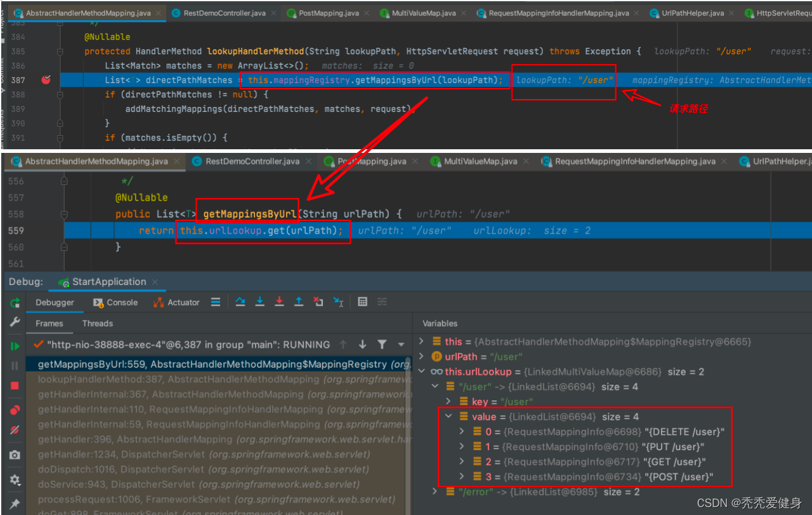Stop the debug session with red square
The height and width of the screenshot is (515, 812).
pos(15,385)
